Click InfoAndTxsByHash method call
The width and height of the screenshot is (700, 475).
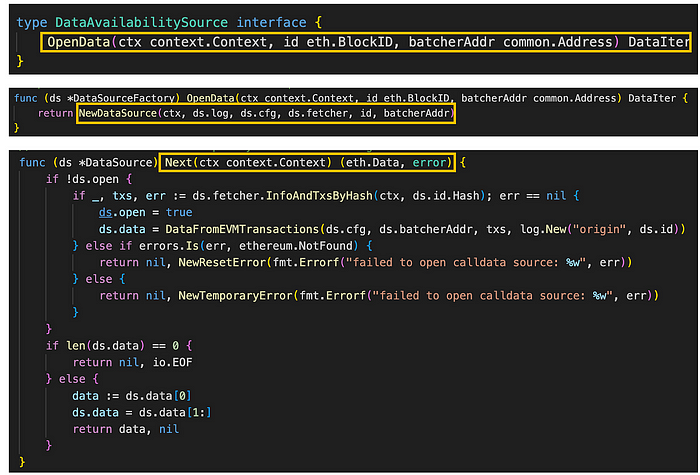[x=319, y=196]
